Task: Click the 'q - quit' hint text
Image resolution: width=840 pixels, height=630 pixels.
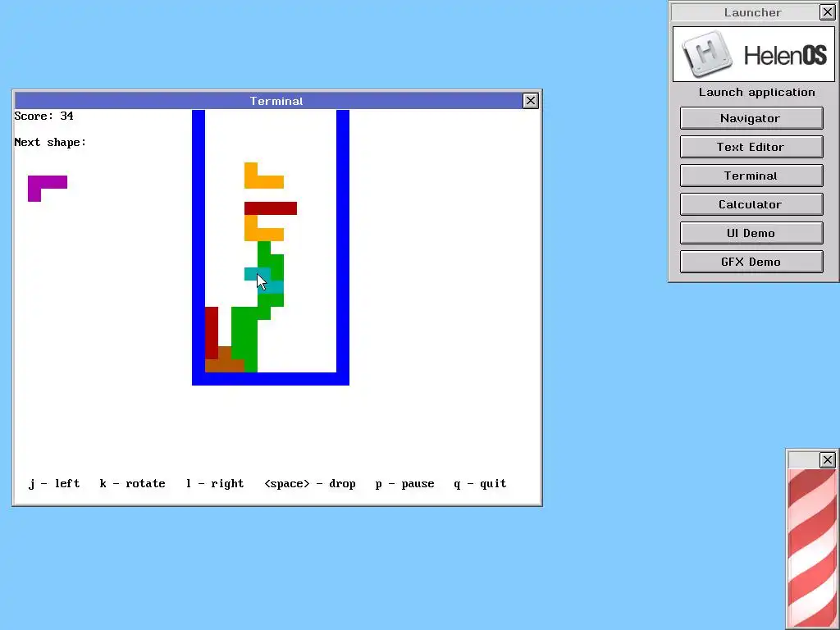Action: 480,483
